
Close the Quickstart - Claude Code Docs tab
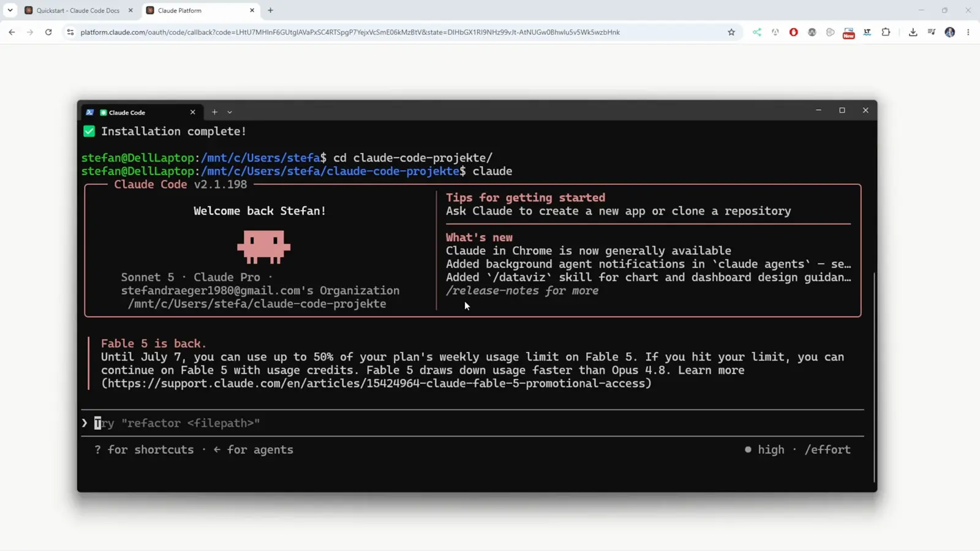click(130, 10)
